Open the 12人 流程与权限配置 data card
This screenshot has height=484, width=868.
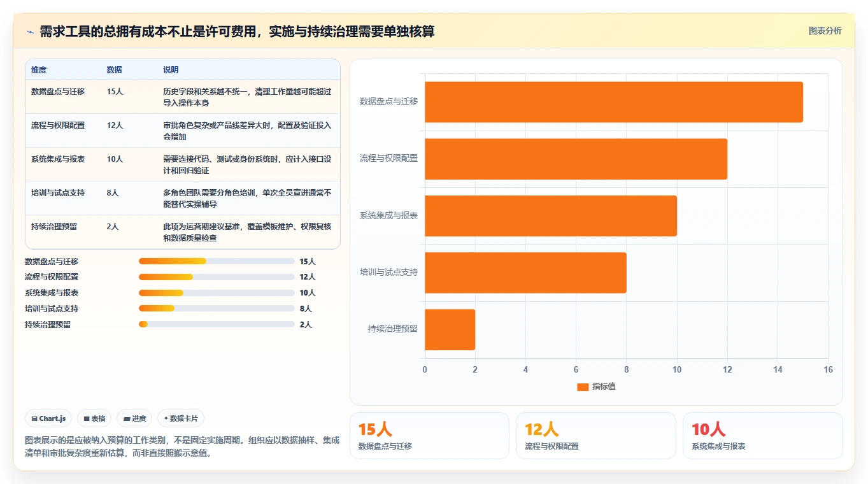tap(595, 436)
